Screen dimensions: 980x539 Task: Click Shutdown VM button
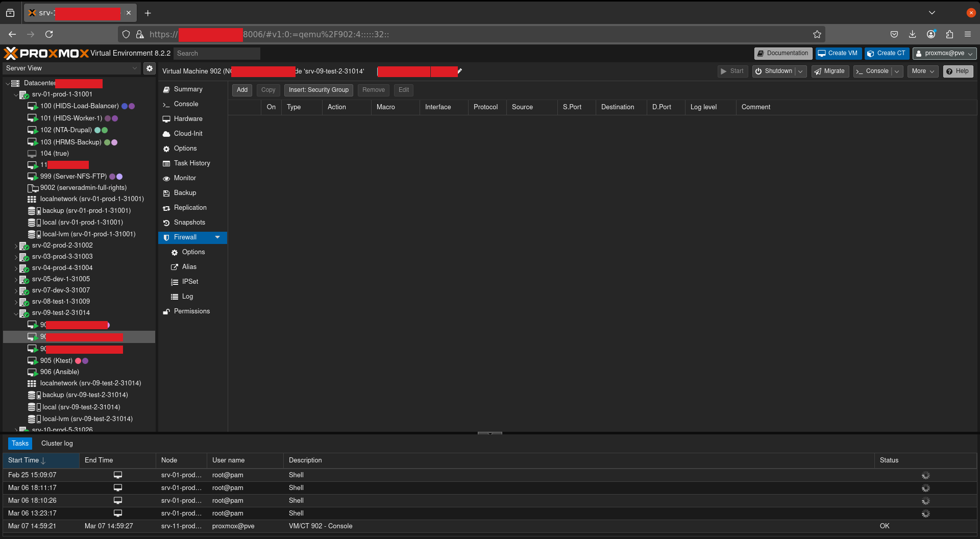coord(774,71)
